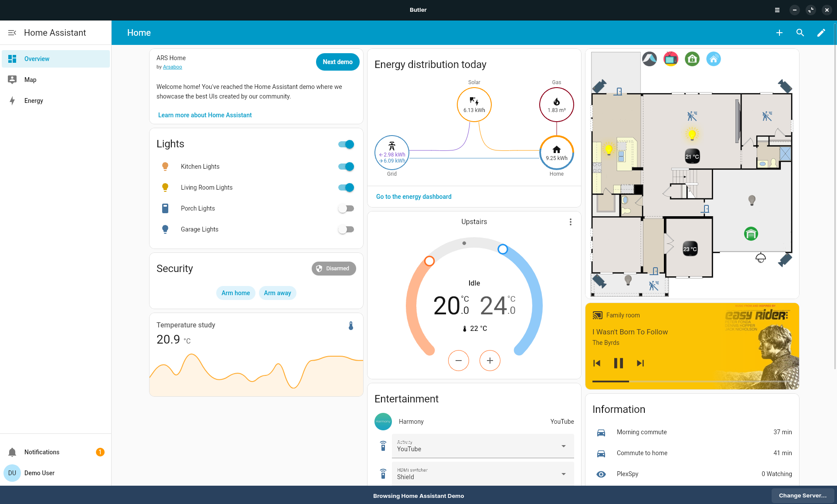Collapse sidebar with the menu icon
The width and height of the screenshot is (837, 504).
point(12,33)
